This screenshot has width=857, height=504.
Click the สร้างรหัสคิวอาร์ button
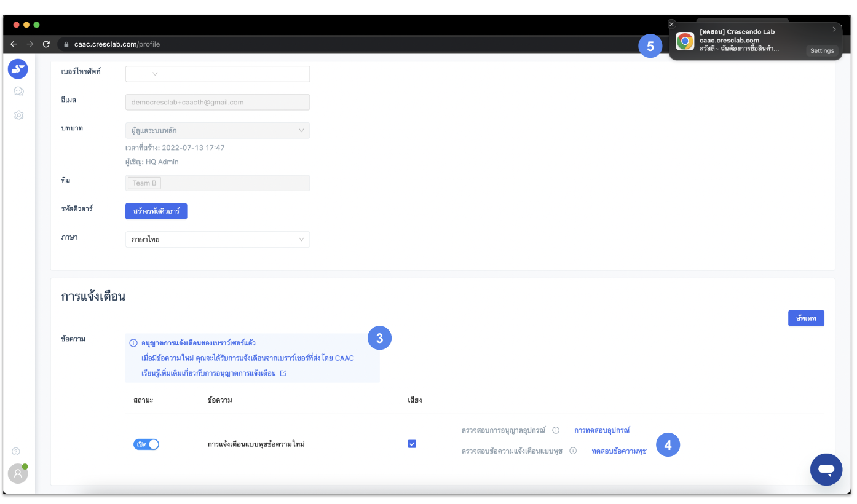coord(156,211)
